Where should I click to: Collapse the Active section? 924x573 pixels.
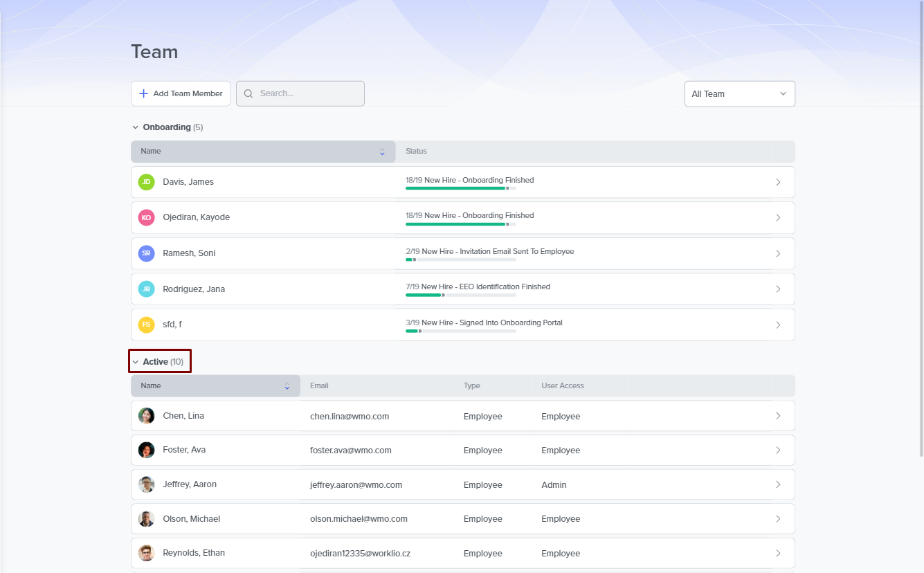coord(136,362)
